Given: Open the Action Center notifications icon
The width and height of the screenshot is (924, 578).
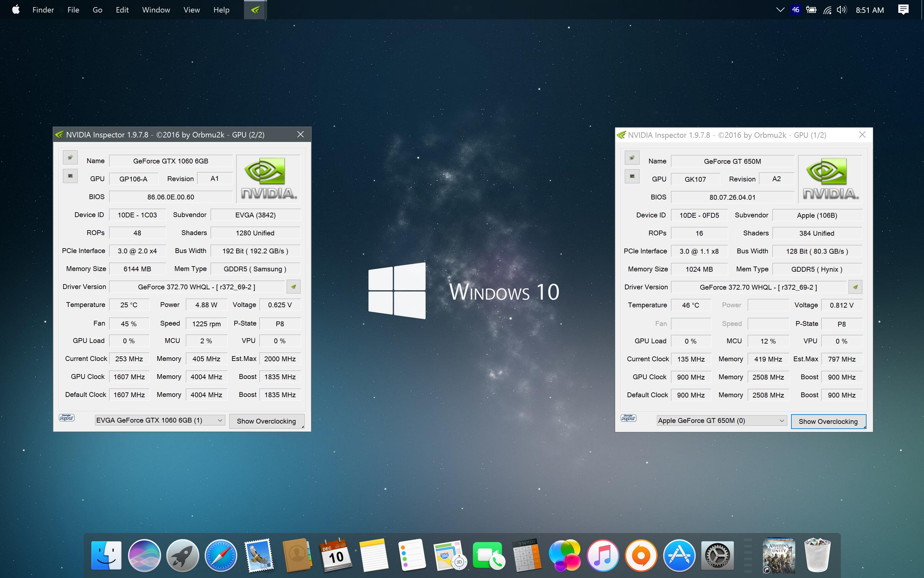Looking at the screenshot, I should (903, 10).
